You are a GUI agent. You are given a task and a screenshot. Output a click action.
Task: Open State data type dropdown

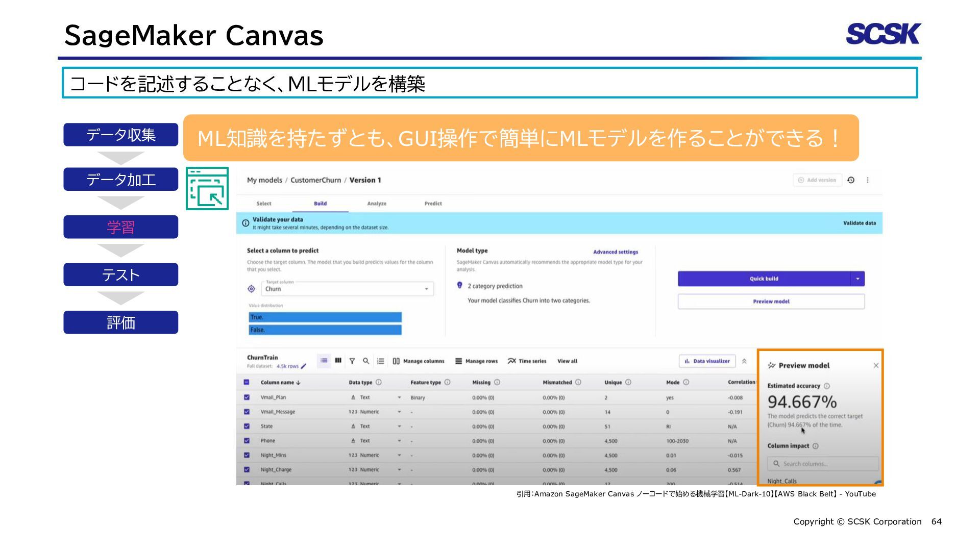(x=399, y=426)
